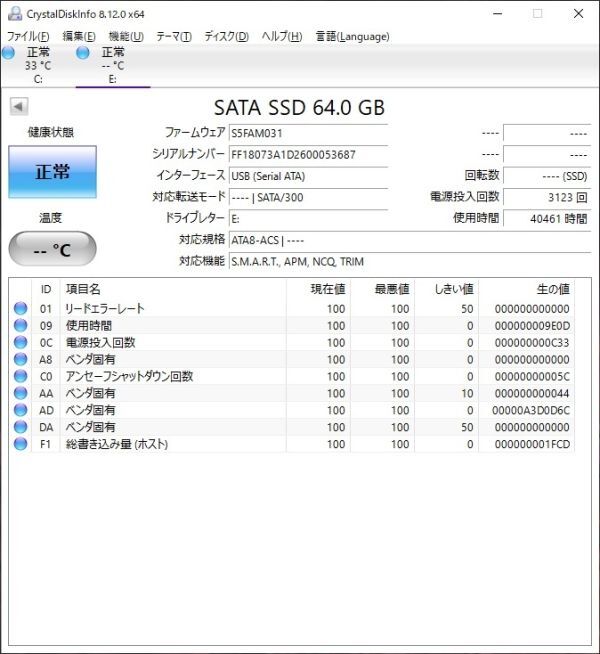The width and height of the screenshot is (600, 654).
Task: Click raw value 000000000044
Action: (532, 393)
